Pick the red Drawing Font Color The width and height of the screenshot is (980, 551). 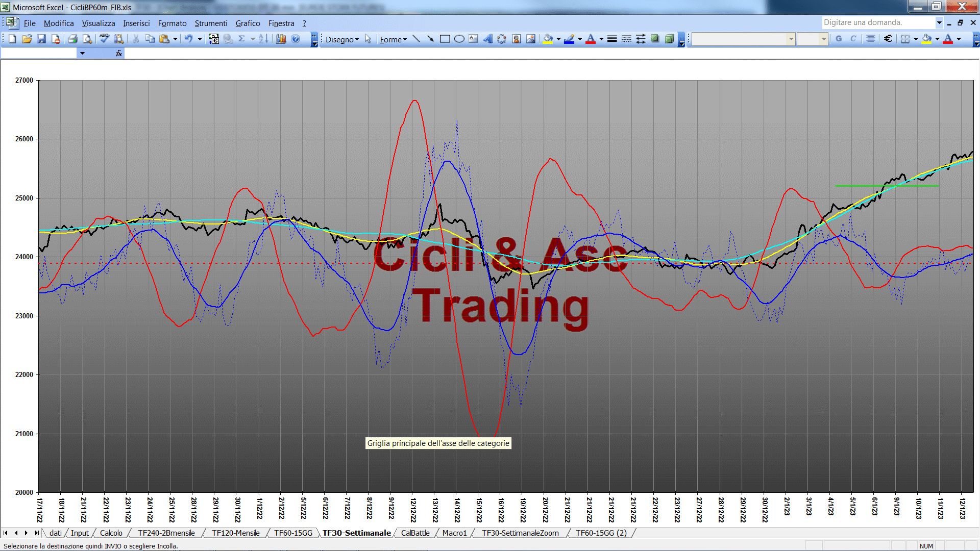pos(591,39)
